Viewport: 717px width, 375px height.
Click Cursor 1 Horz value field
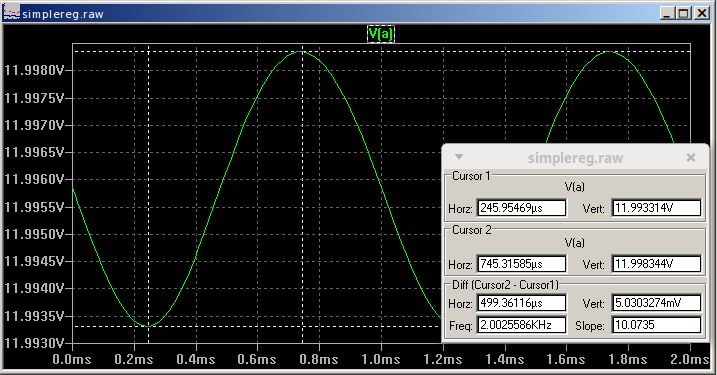521,208
